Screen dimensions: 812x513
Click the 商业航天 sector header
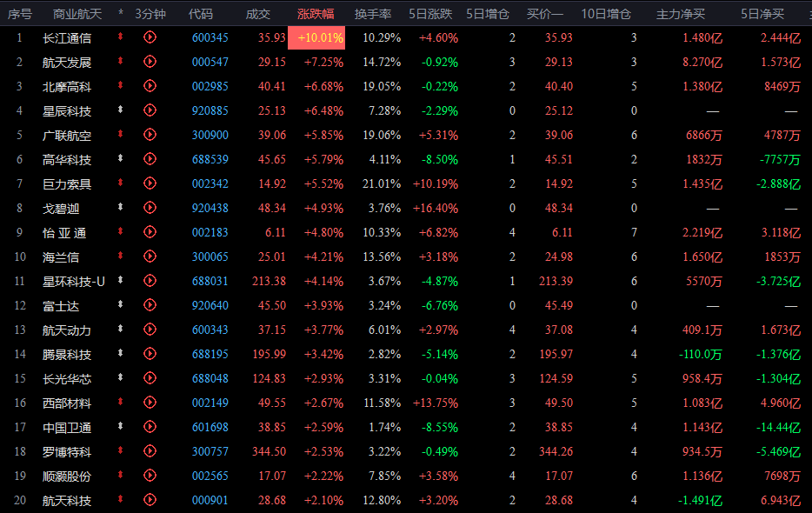77,14
